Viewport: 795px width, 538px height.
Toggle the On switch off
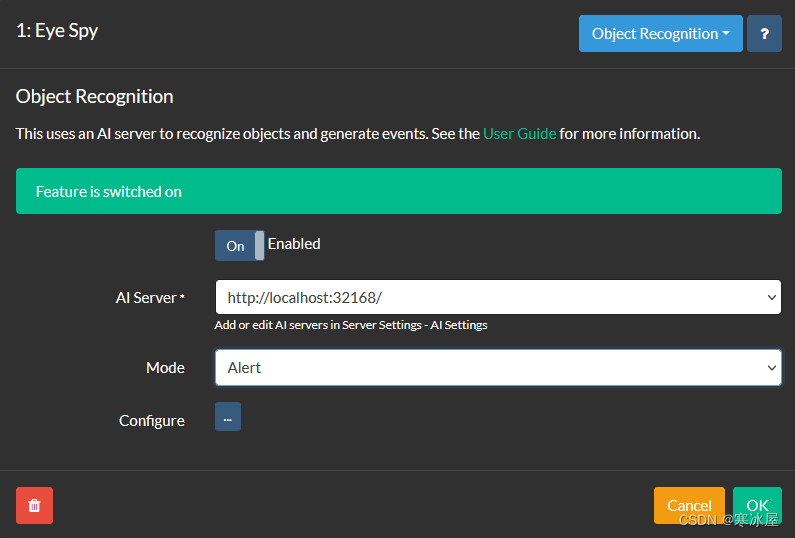point(239,245)
